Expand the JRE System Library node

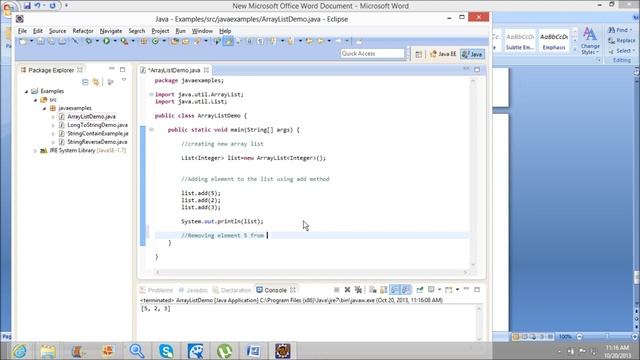[35, 151]
